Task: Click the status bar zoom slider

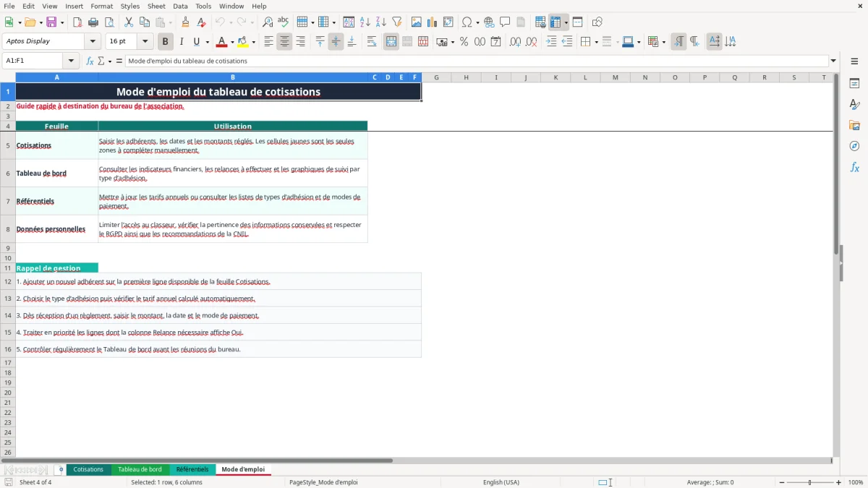Action: coord(809,482)
